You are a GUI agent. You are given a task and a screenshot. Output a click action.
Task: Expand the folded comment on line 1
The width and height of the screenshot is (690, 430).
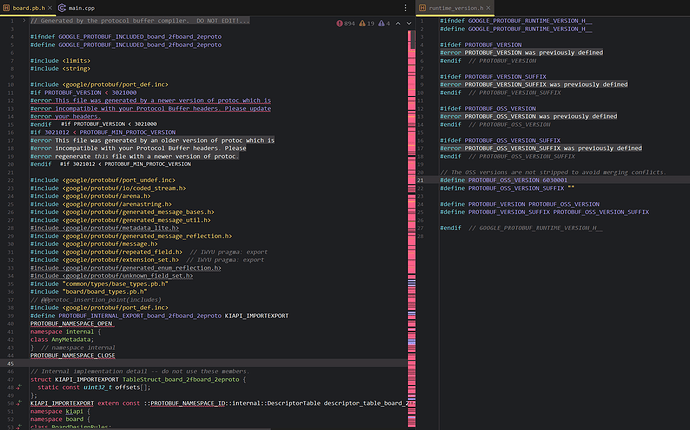coord(24,21)
